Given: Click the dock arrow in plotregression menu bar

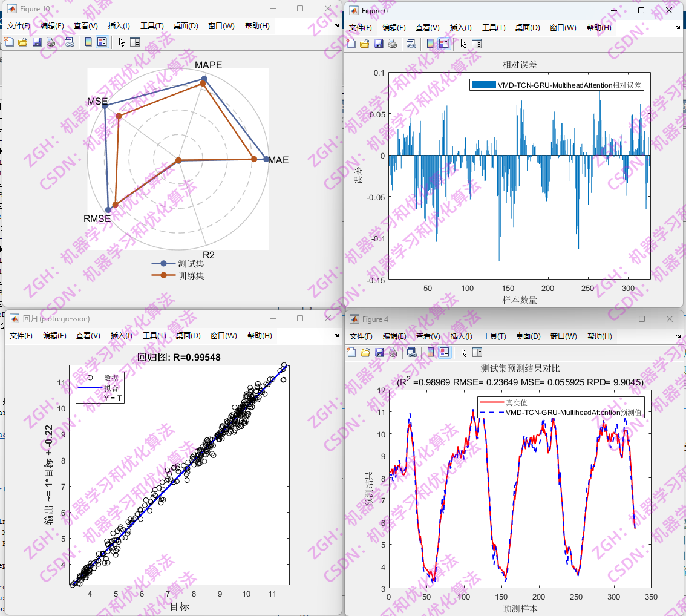Looking at the screenshot, I should (336, 336).
